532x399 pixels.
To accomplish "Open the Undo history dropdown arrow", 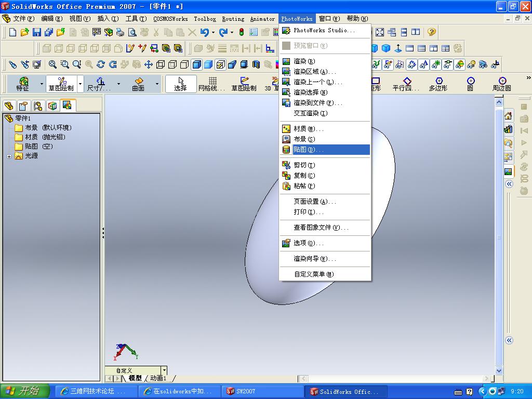I will click(213, 33).
